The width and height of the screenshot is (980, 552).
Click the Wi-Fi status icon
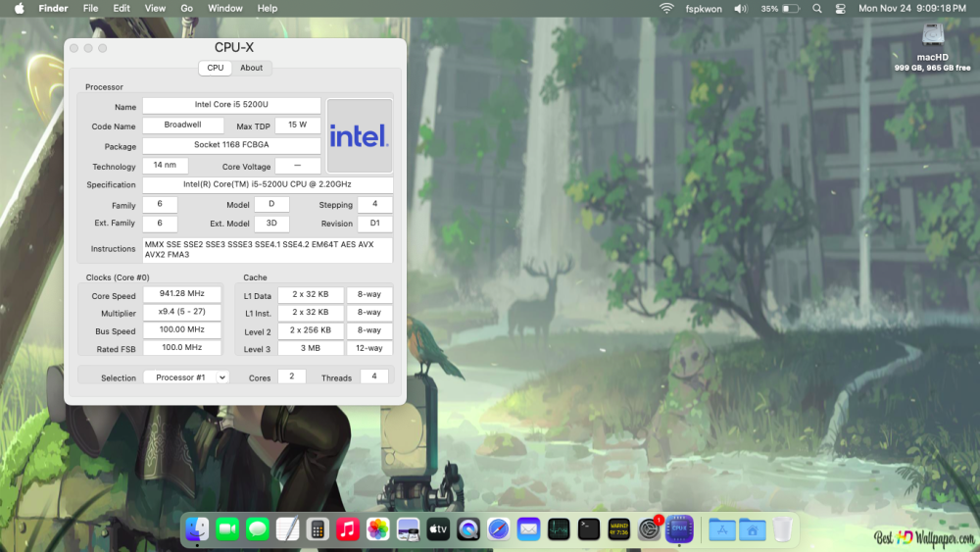(x=666, y=9)
